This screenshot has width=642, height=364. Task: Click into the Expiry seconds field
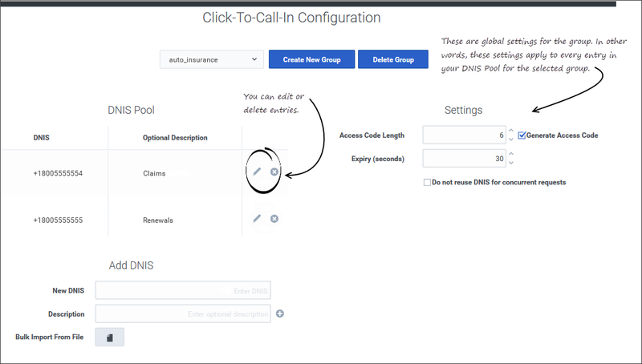(x=463, y=159)
